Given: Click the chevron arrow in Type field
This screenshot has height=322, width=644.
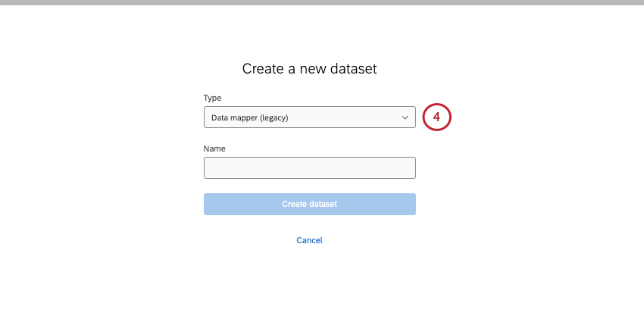Looking at the screenshot, I should [405, 117].
